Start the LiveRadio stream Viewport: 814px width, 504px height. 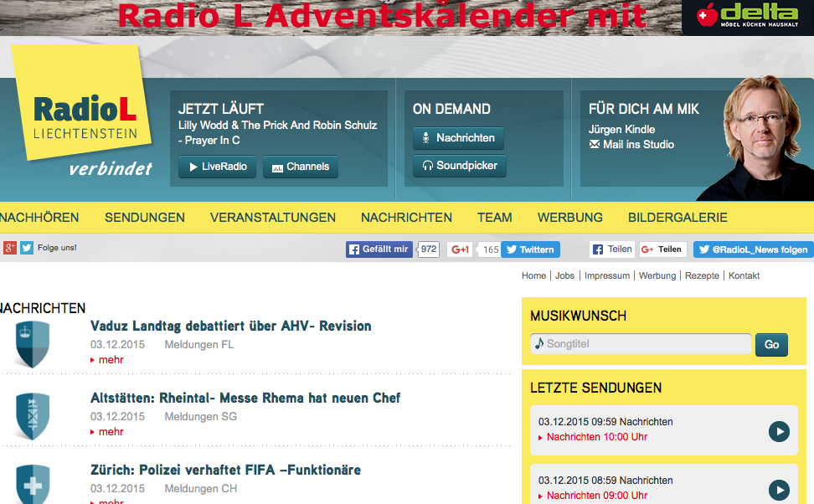[x=217, y=167]
